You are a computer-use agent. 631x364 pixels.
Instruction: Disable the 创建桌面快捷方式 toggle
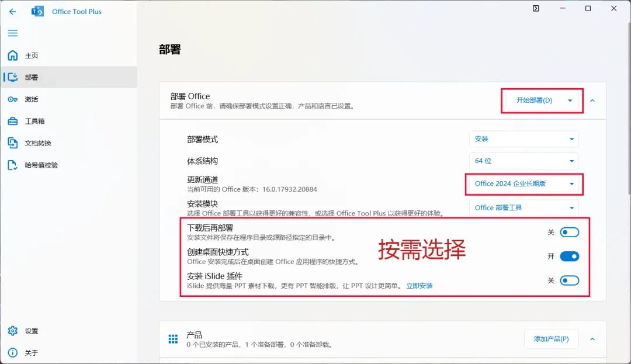click(x=570, y=256)
